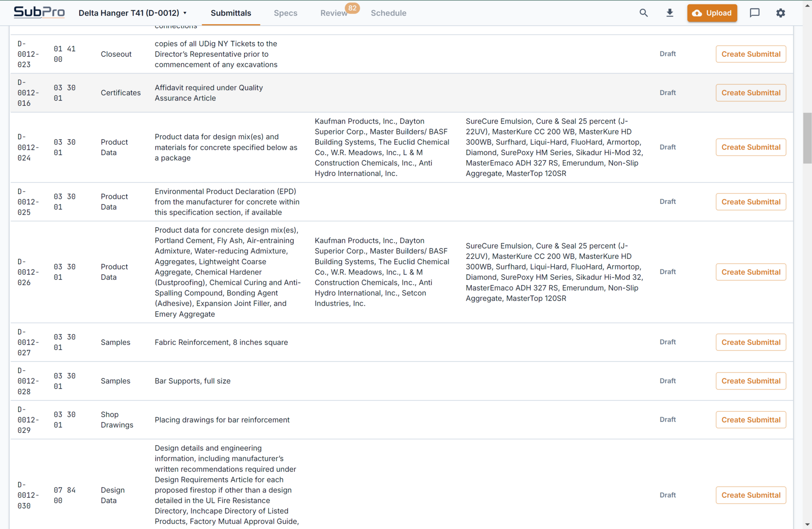Click spec section 01 41 00
This screenshot has height=529, width=812.
coord(65,54)
